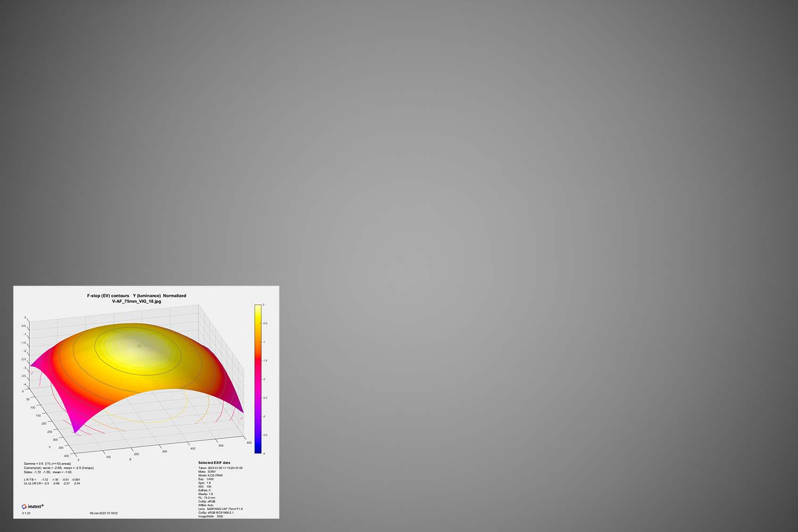Viewport: 798px width, 532px height.
Task: Click the Y axis label
Action: pos(49,447)
